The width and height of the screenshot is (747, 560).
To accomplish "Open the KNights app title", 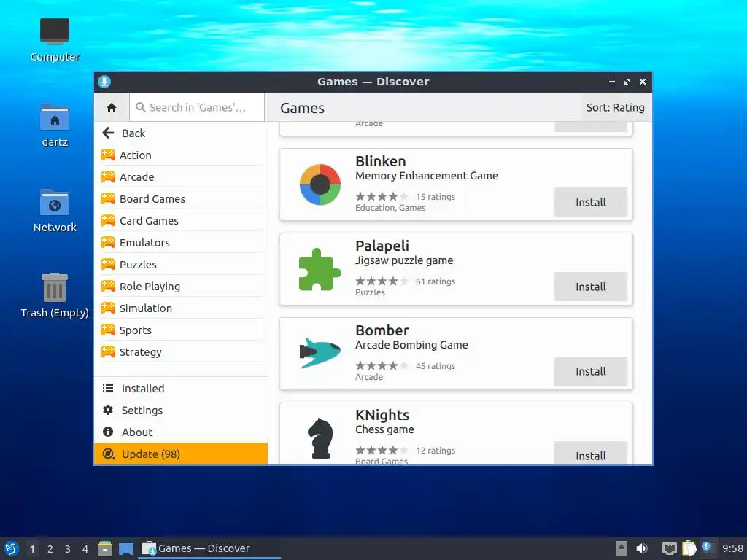I will [x=382, y=415].
